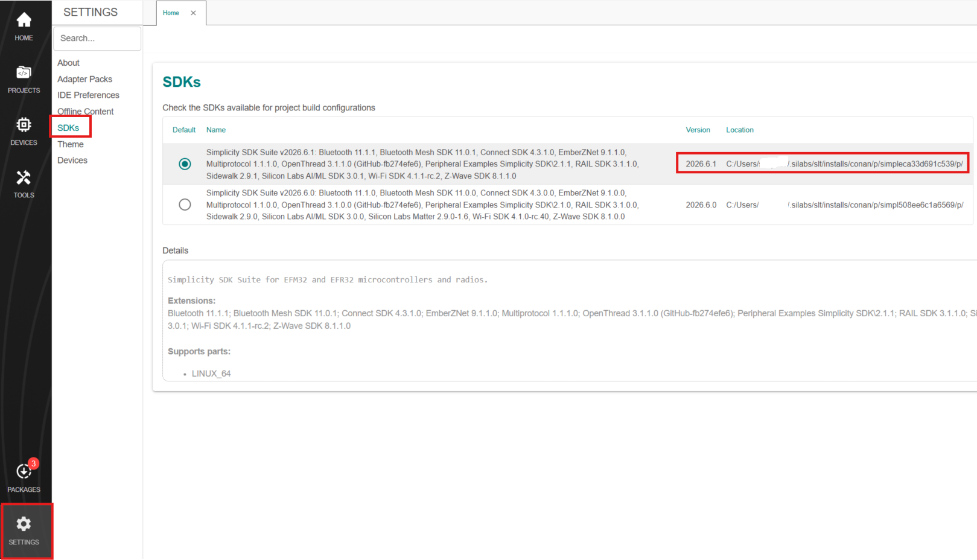Image resolution: width=977 pixels, height=560 pixels.
Task: Open IDE Preferences settings section
Action: click(88, 95)
